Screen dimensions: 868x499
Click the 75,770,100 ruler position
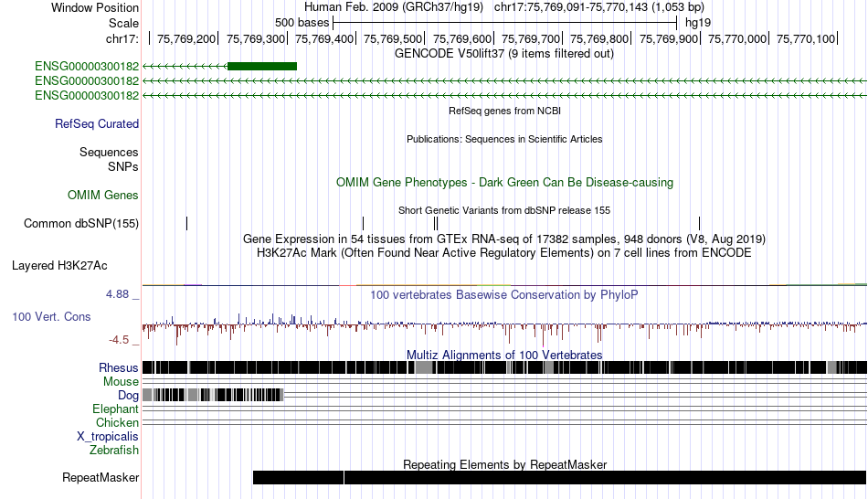(806, 38)
